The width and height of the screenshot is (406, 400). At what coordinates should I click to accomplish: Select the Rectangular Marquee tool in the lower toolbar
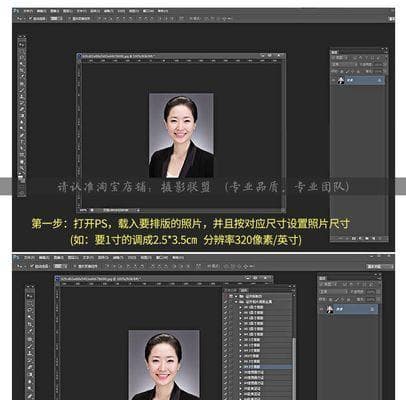click(x=30, y=303)
